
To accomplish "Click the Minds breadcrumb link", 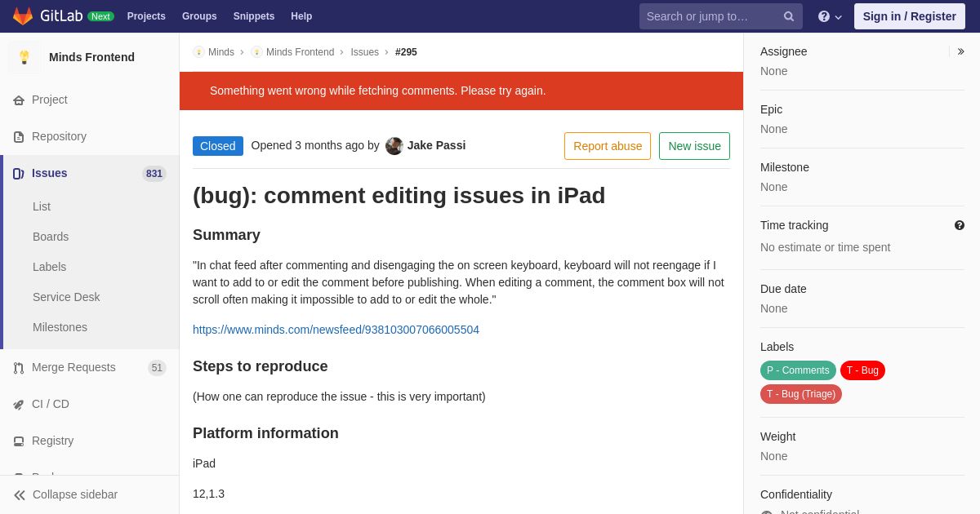I will (221, 52).
